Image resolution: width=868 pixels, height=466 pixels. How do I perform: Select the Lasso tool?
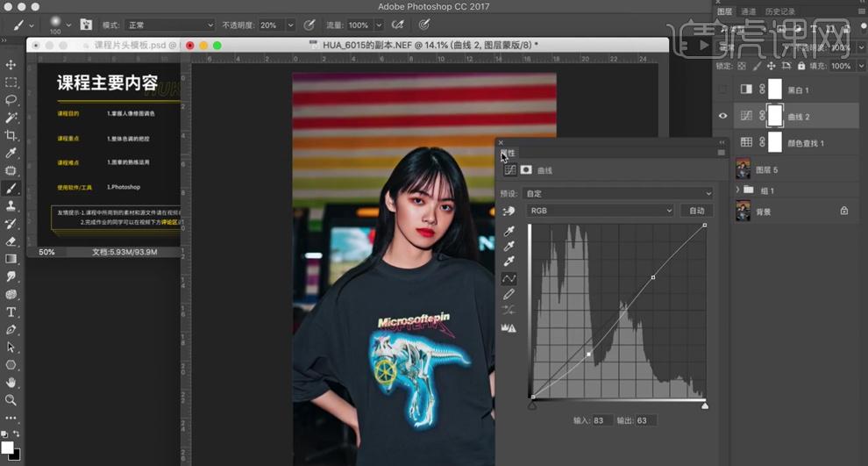[x=11, y=100]
